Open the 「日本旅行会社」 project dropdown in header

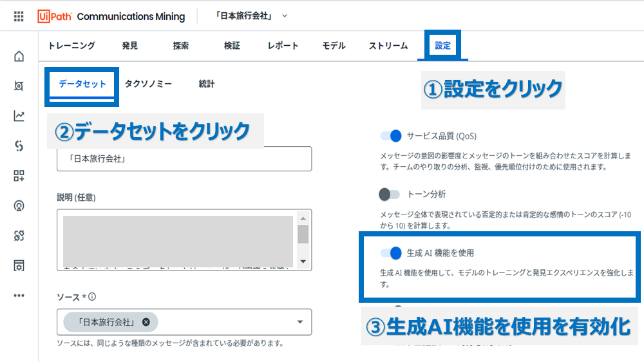(x=251, y=16)
